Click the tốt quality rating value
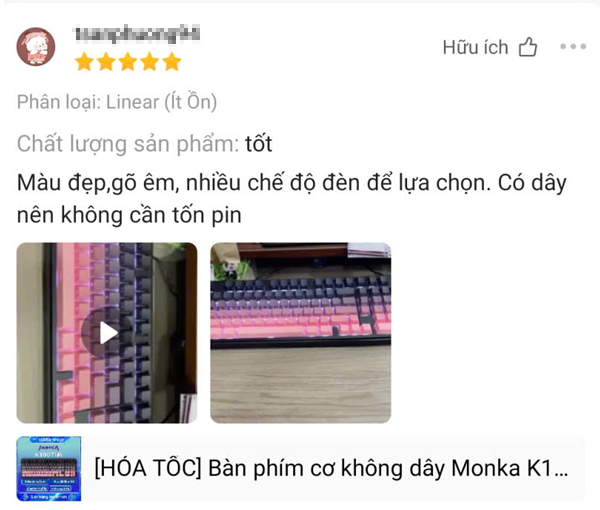Screen dimensions: 600x510 tap(259, 144)
